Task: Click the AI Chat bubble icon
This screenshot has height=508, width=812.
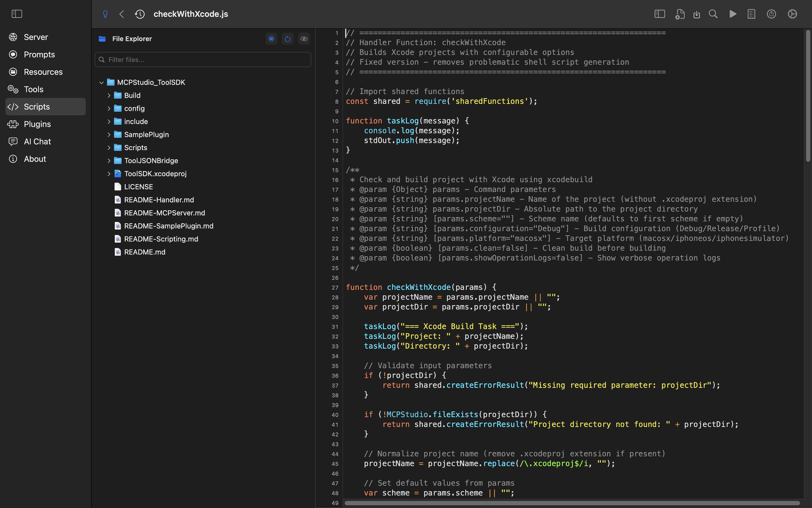Action: point(13,142)
